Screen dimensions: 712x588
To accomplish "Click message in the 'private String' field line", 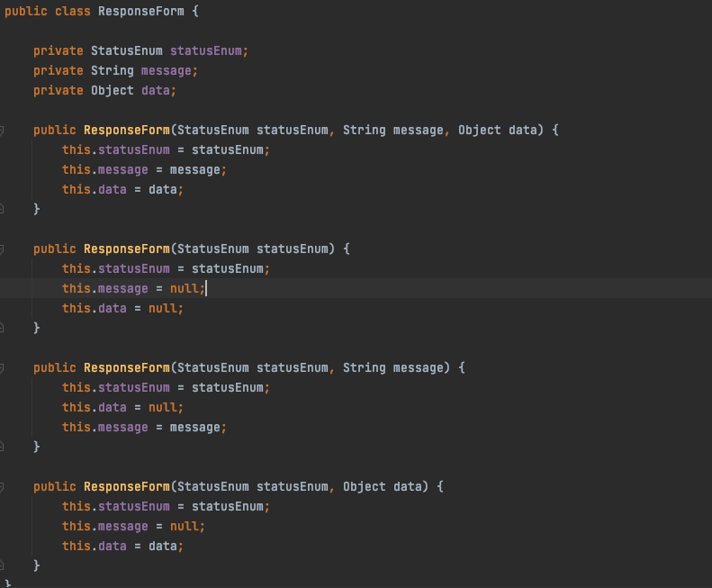I will (167, 70).
